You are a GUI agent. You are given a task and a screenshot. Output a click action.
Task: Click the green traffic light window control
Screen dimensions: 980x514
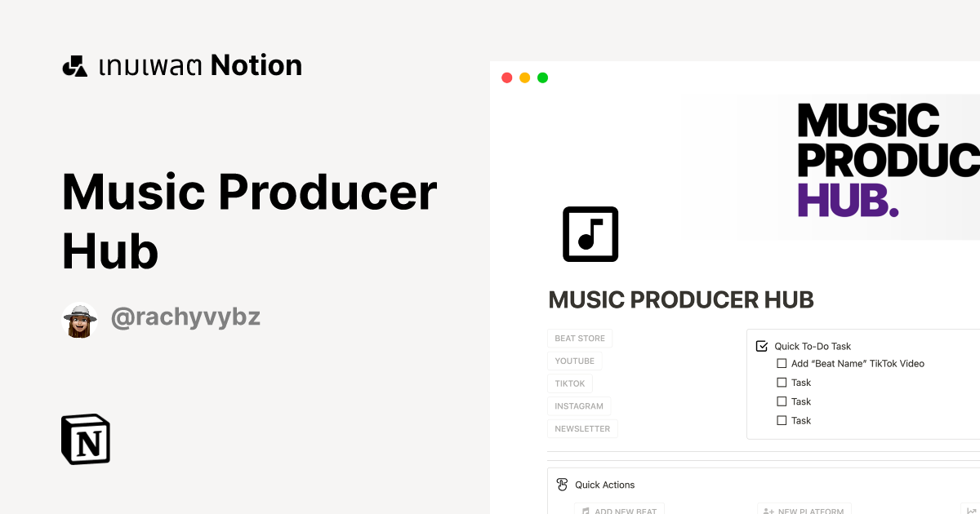point(542,78)
